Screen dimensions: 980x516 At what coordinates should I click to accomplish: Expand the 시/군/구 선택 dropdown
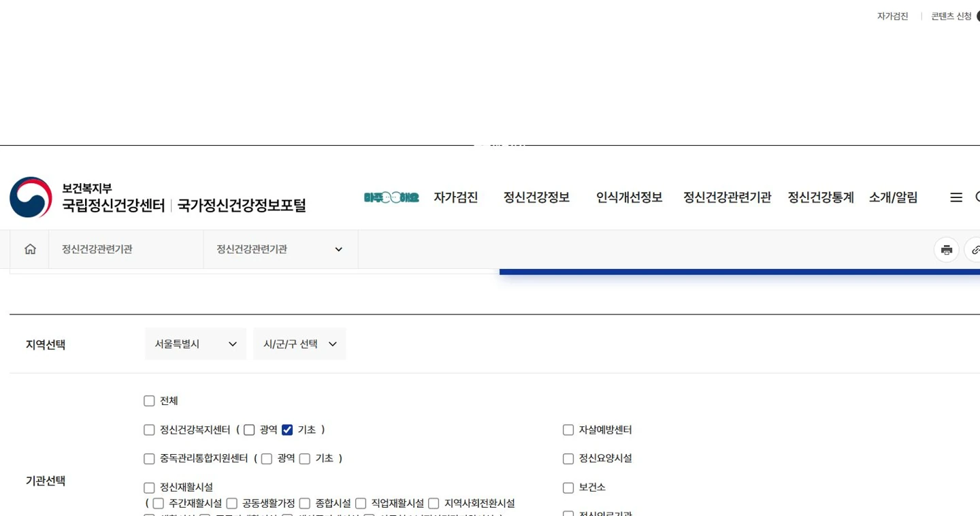(x=299, y=344)
